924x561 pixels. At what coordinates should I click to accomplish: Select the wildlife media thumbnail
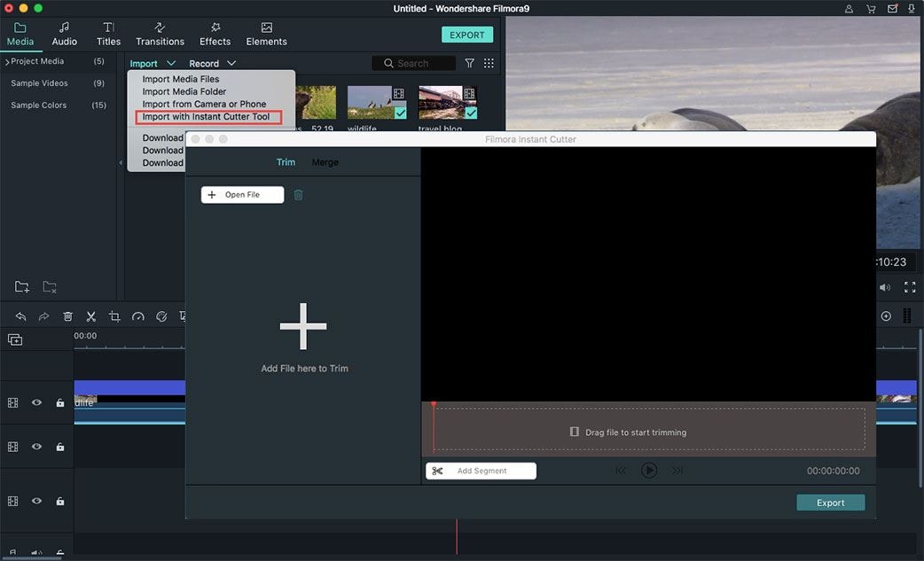coord(377,103)
